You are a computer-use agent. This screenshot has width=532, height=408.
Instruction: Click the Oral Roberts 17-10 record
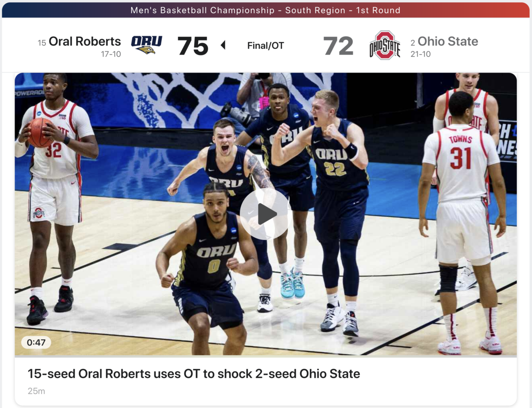(111, 54)
